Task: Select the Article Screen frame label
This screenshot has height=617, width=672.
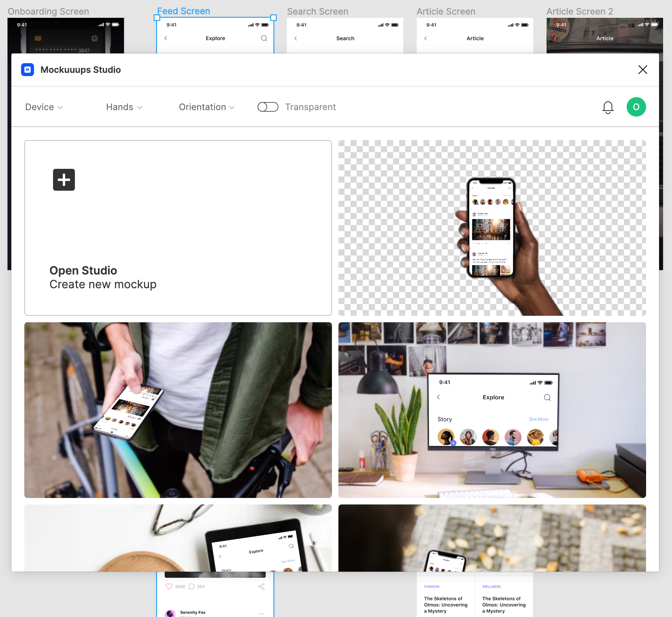Action: click(x=446, y=11)
